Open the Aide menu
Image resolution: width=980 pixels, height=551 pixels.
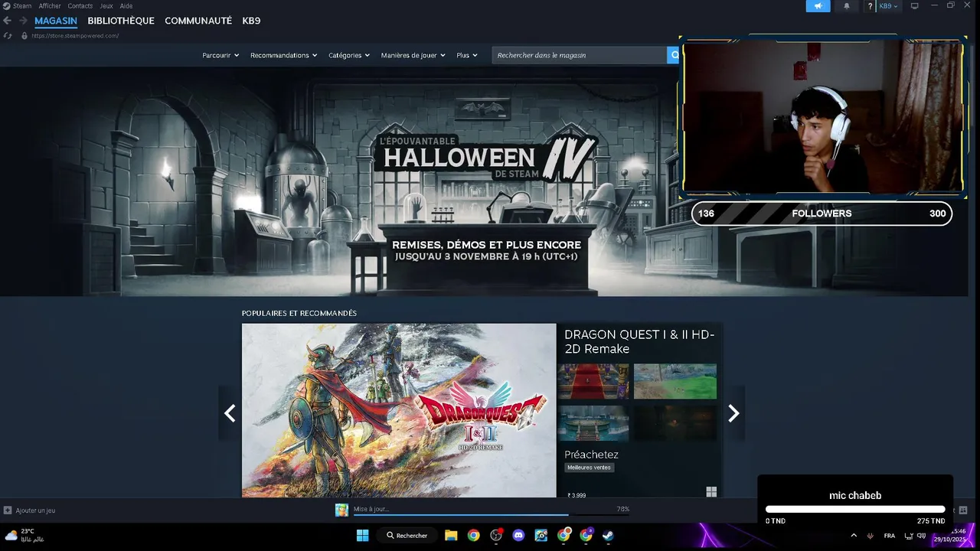[126, 6]
